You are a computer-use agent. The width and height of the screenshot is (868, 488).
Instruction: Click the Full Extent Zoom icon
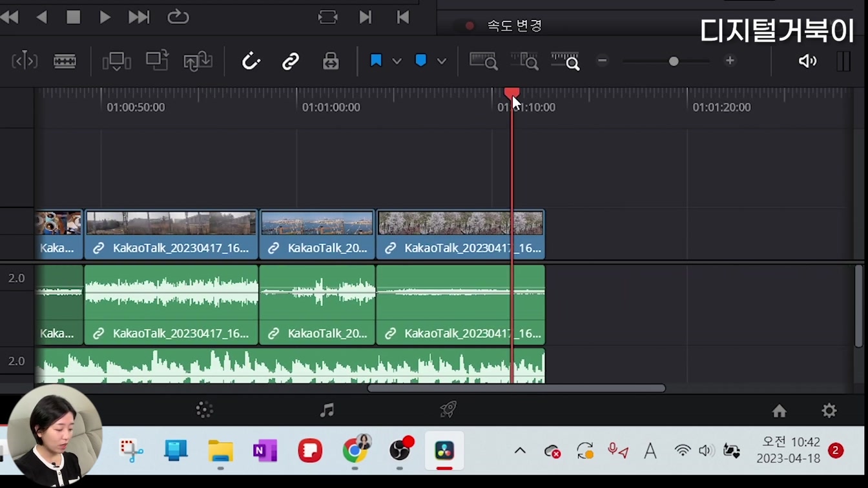[x=483, y=61]
